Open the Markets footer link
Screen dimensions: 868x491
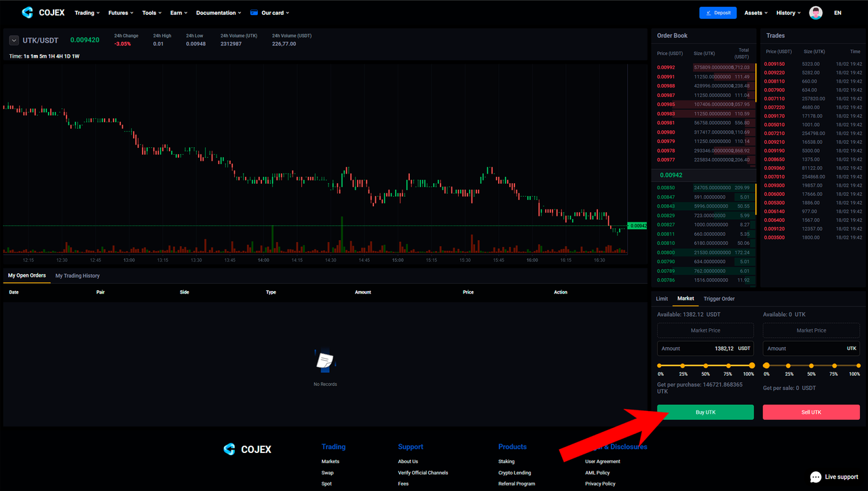click(331, 461)
